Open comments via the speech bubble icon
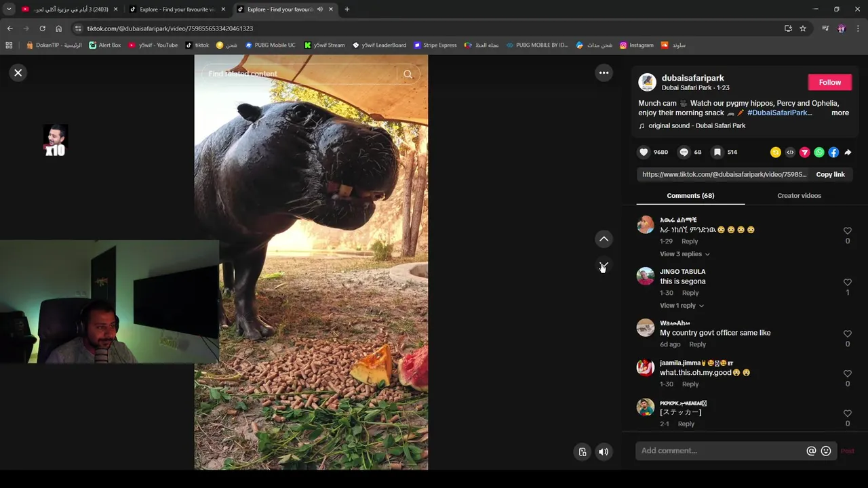The height and width of the screenshot is (488, 868). (x=684, y=152)
